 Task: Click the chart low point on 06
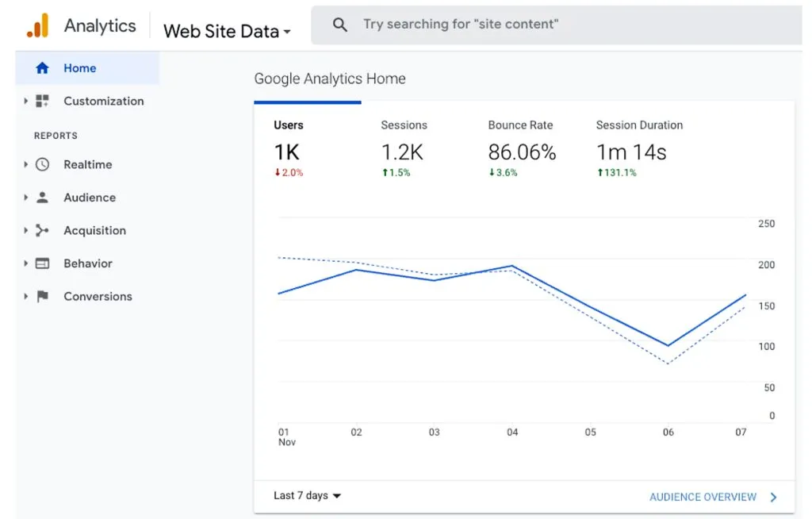(668, 345)
